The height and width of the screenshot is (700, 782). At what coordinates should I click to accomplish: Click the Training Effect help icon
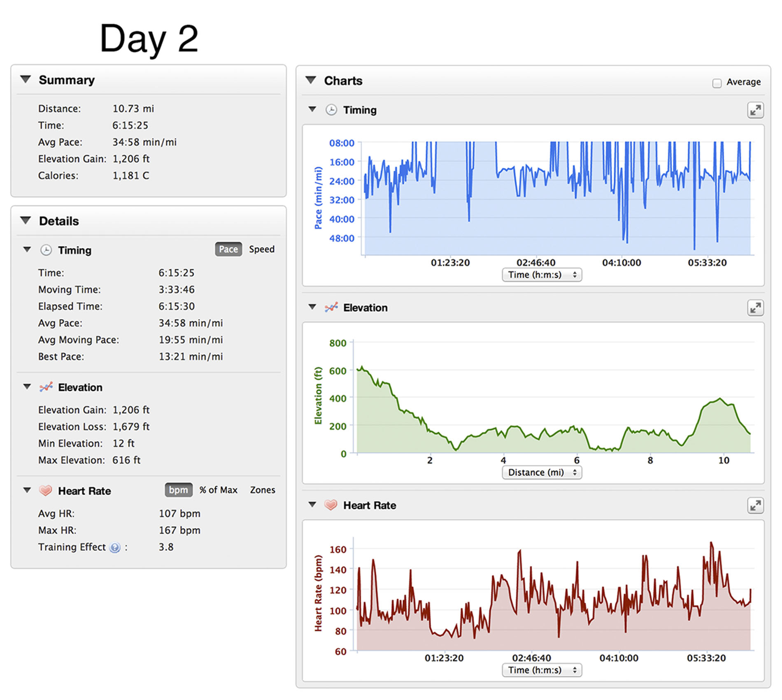(x=115, y=547)
